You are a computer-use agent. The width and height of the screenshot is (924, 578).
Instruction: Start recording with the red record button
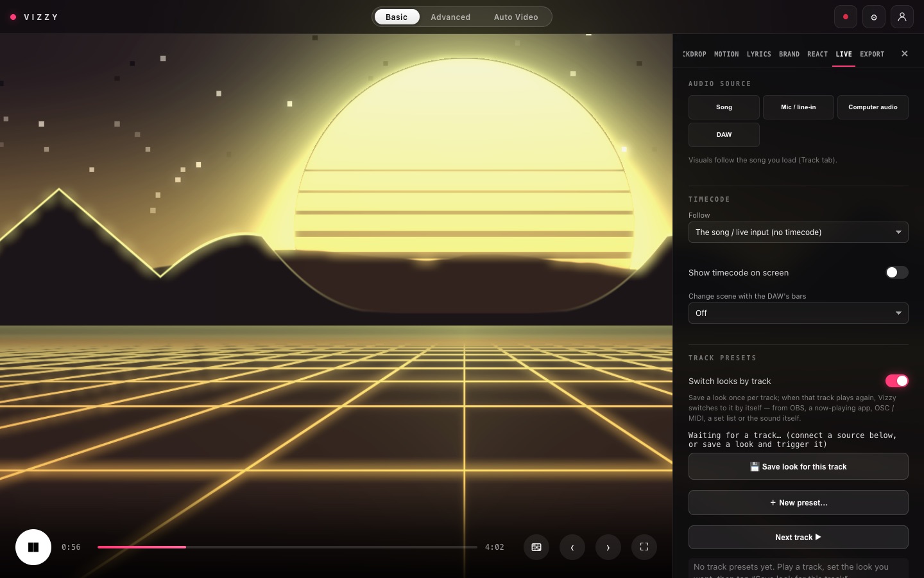846,17
